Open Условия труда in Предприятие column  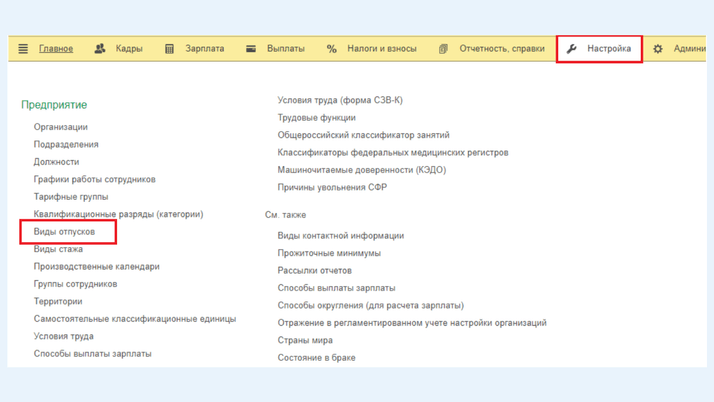(64, 336)
